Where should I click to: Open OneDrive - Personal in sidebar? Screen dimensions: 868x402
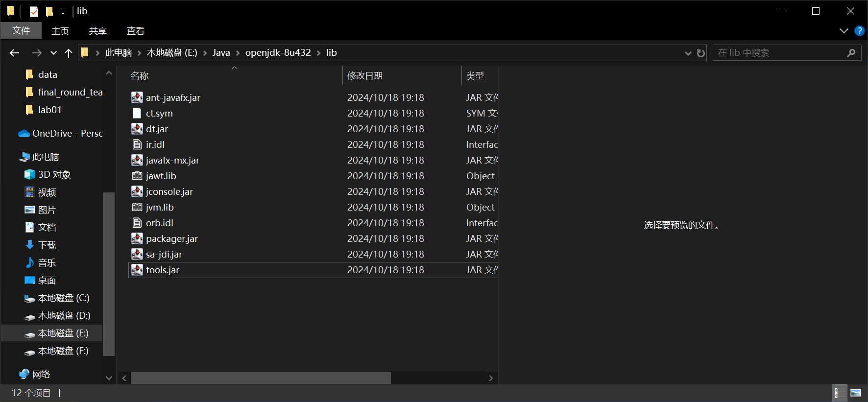[x=60, y=133]
